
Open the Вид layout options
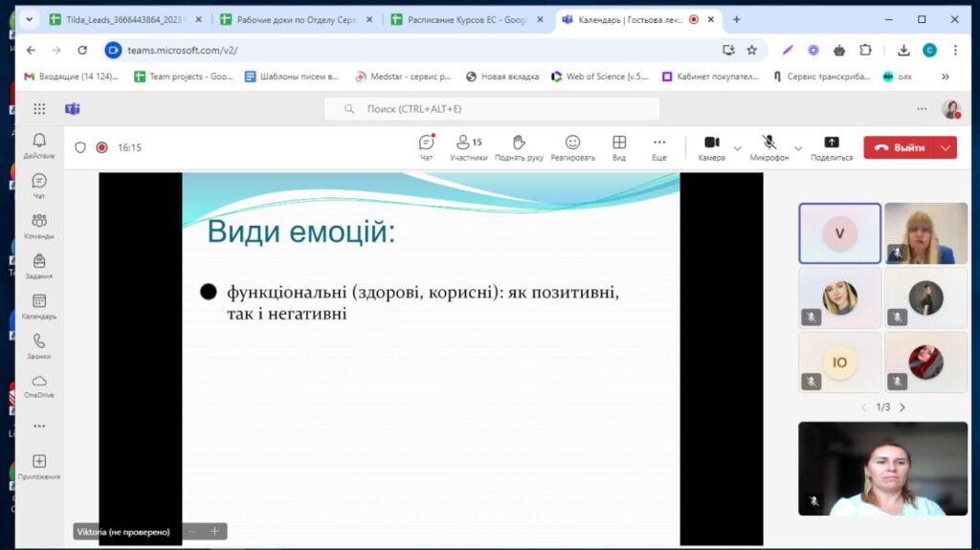pos(619,146)
